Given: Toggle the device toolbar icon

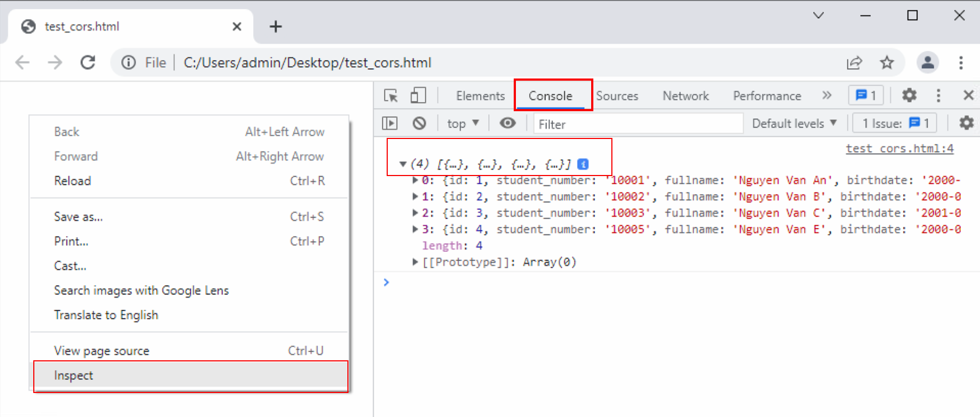Looking at the screenshot, I should pyautogui.click(x=418, y=96).
